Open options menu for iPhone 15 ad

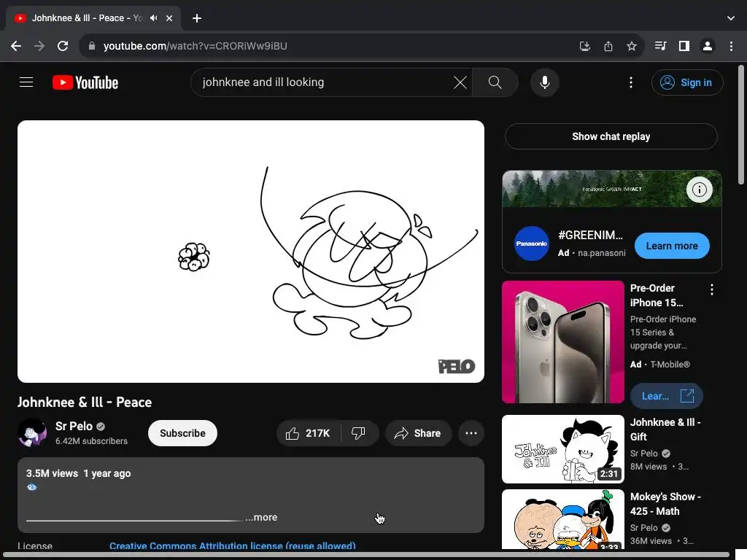point(712,289)
